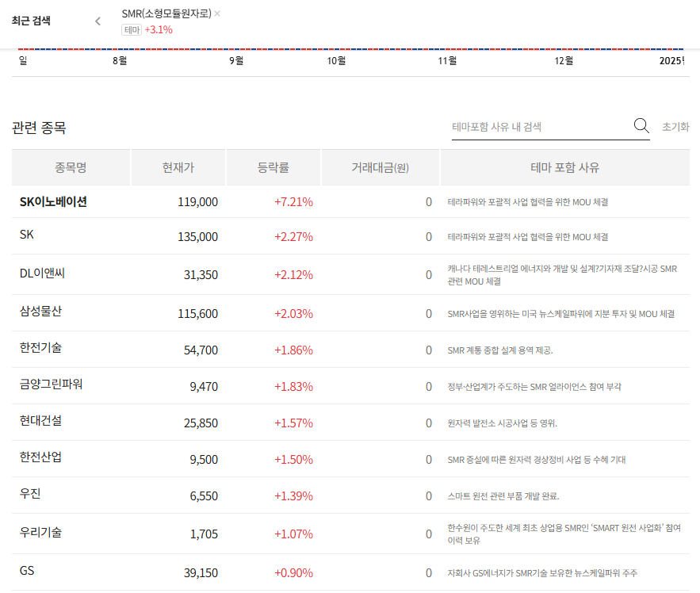Click the reason about 원자력 경상정비 사업
Screen dimensions: 700x593
pos(537,460)
